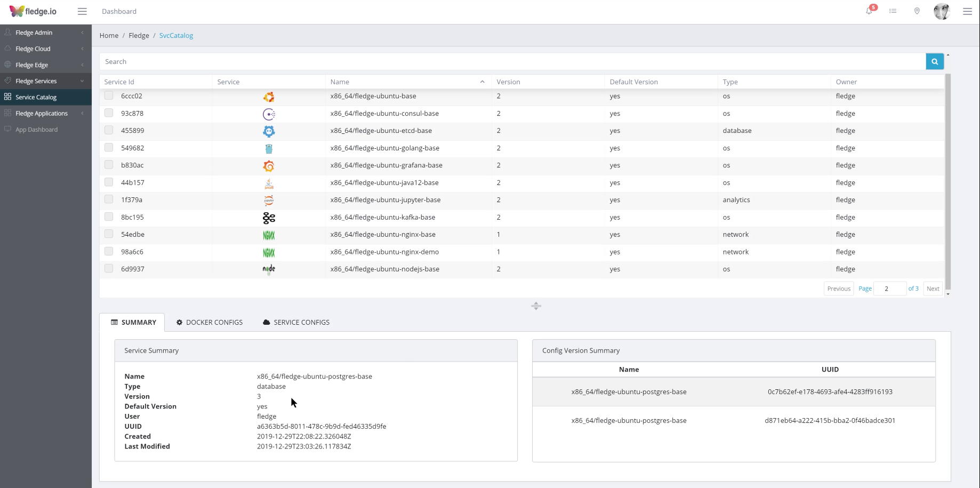Expand the Fledge Cloud menu
This screenshot has width=980, height=488.
[x=45, y=49]
